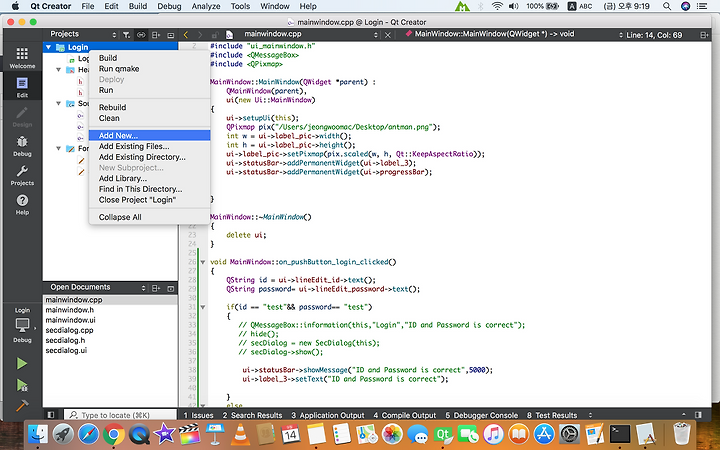Go forward in editor navigation history
Viewport: 720px width, 450px height.
coord(200,35)
